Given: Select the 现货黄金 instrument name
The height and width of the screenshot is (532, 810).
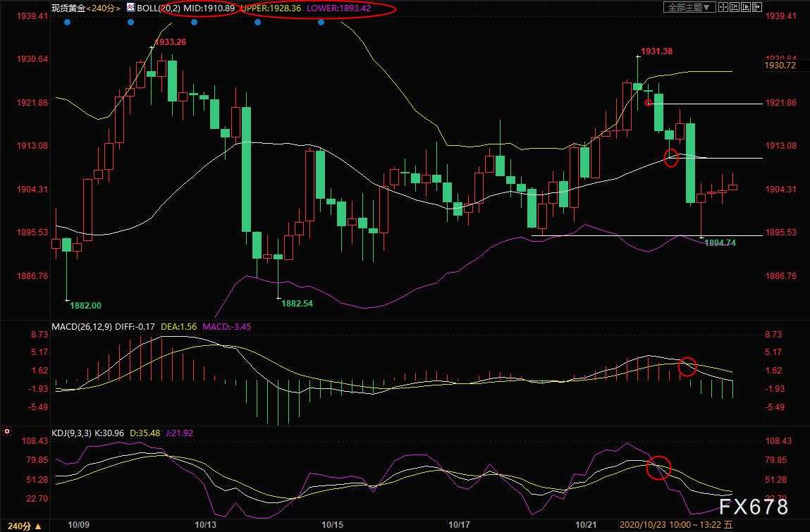Looking at the screenshot, I should 68,8.
